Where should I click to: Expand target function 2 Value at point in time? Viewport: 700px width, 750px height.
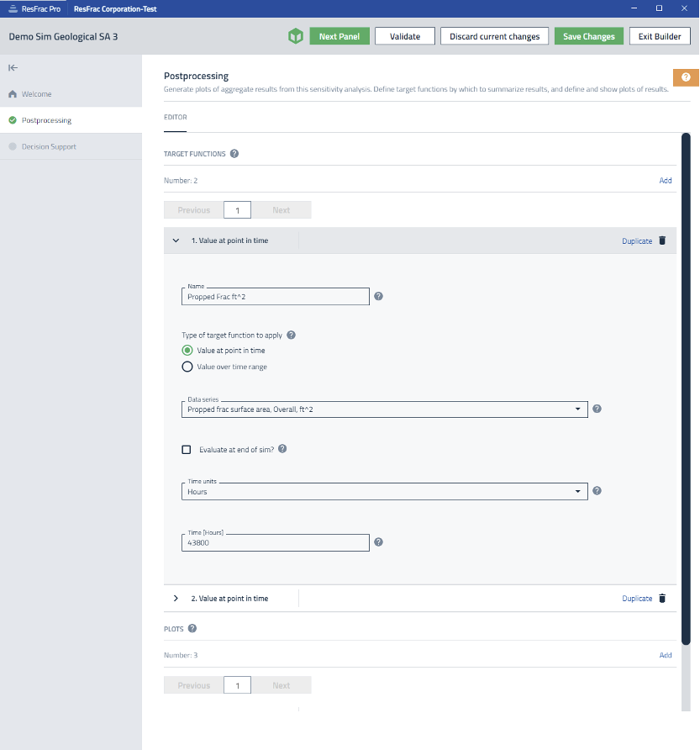176,599
